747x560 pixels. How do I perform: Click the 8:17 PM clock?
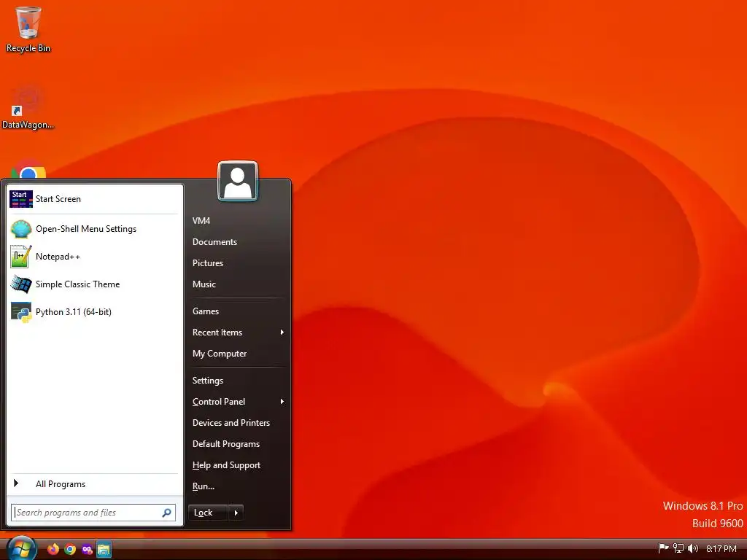pos(721,548)
